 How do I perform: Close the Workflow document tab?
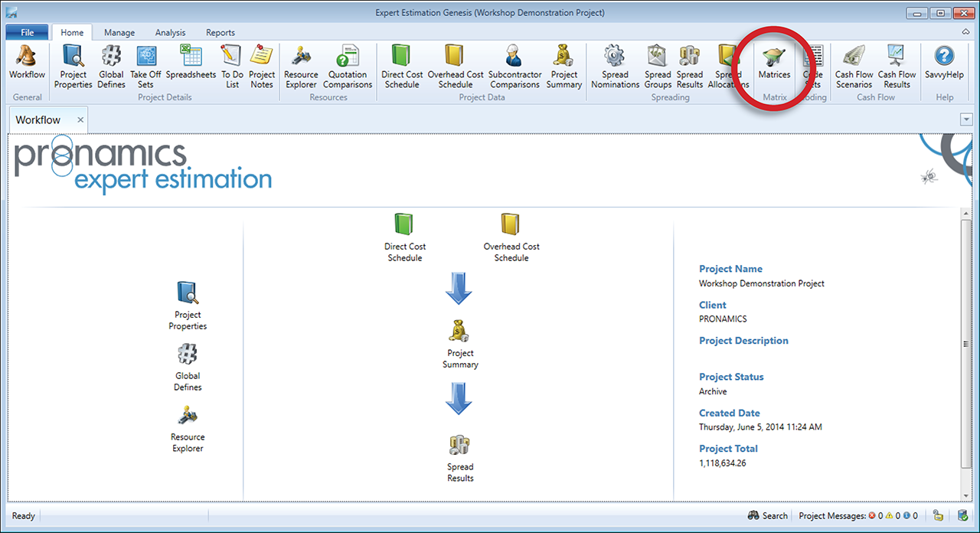[x=80, y=120]
